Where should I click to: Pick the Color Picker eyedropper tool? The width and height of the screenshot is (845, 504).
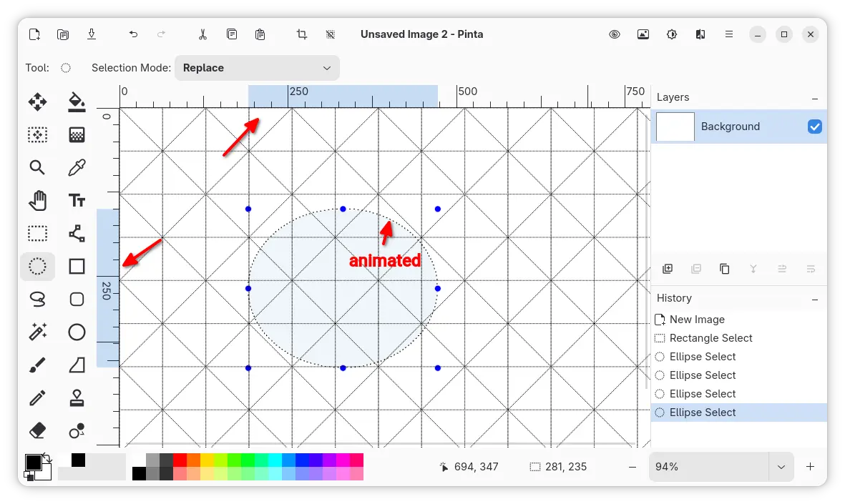[77, 167]
